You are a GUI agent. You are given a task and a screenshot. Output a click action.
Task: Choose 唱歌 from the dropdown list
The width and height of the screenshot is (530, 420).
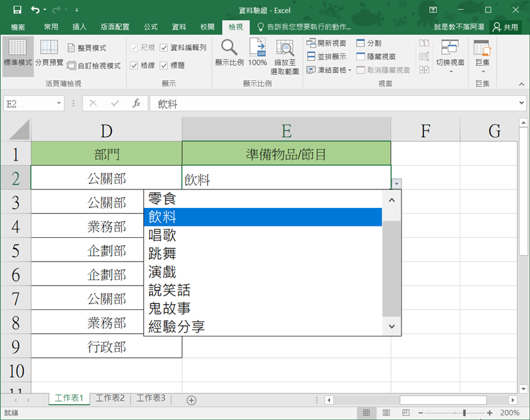[162, 235]
